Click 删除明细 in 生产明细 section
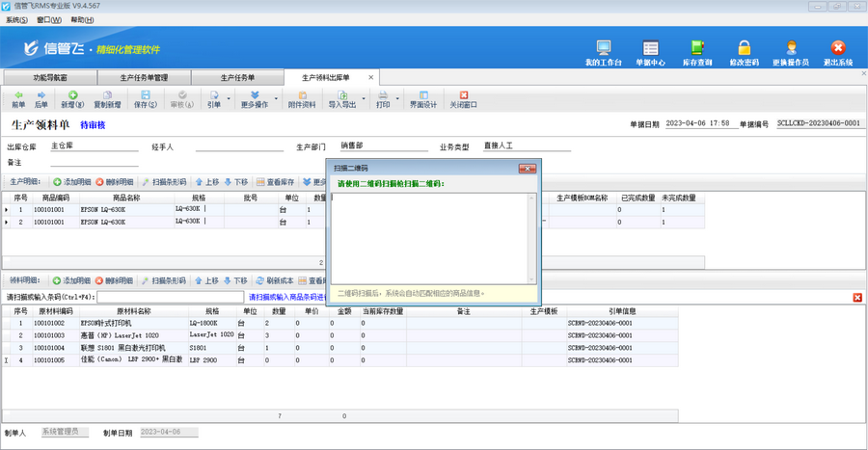The height and width of the screenshot is (450, 868). [x=115, y=182]
